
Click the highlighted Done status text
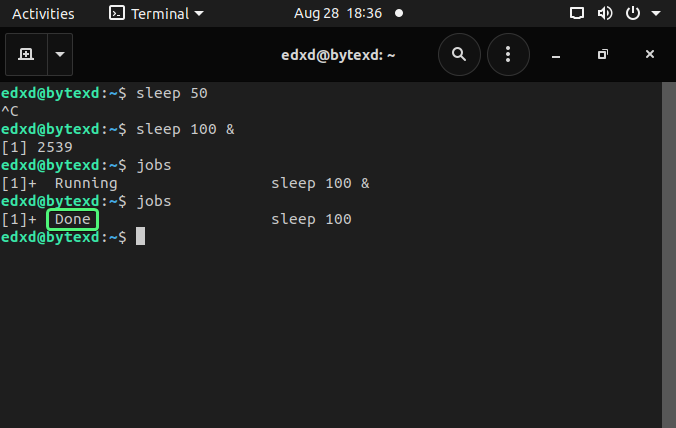72,219
